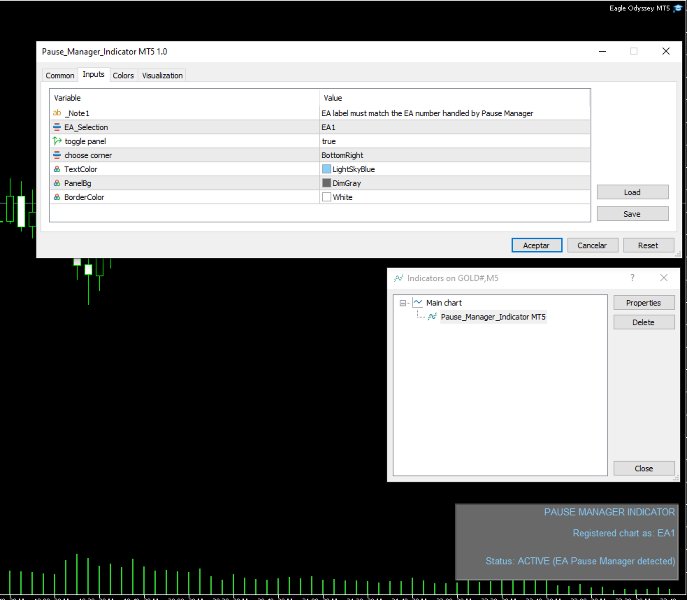The height and width of the screenshot is (600, 687).
Task: Save inputs with the Save button
Action: (632, 214)
